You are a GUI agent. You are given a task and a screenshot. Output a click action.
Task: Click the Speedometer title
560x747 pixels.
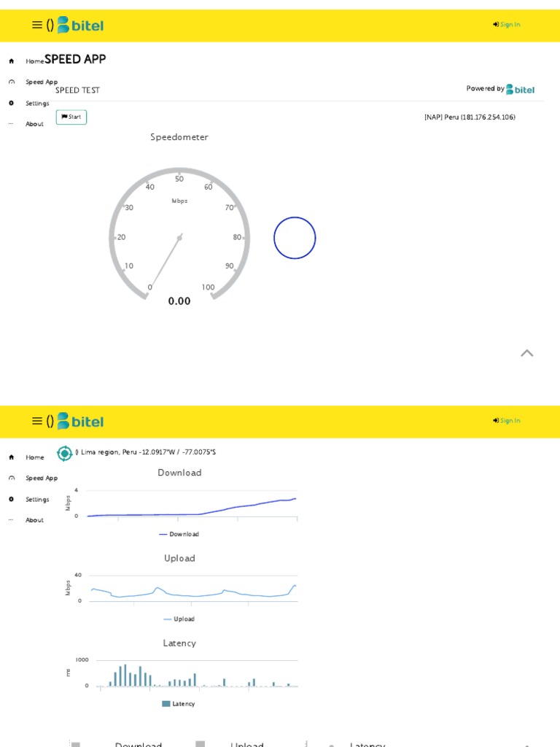[179, 137]
